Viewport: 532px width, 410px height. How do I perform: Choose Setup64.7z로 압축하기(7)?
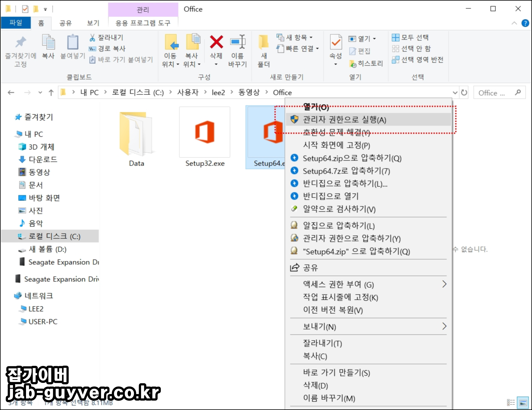point(368,171)
